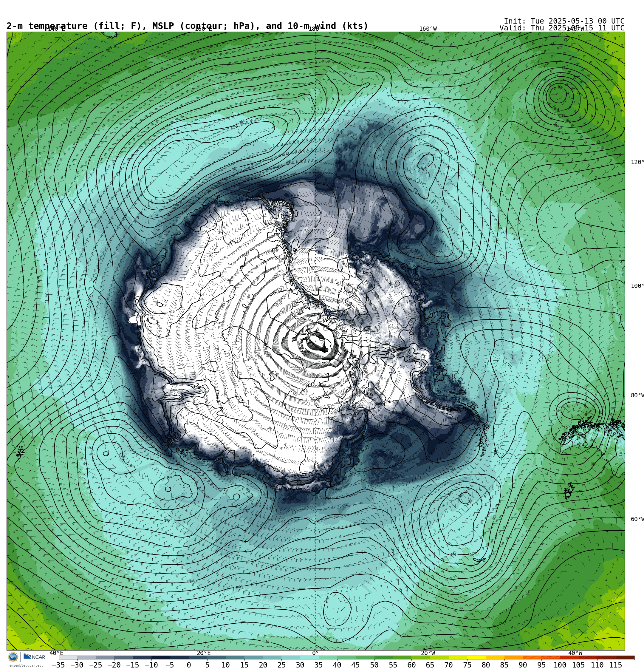Pick the orange swatch between 90 and 95
644x669 pixels.
tap(532, 657)
